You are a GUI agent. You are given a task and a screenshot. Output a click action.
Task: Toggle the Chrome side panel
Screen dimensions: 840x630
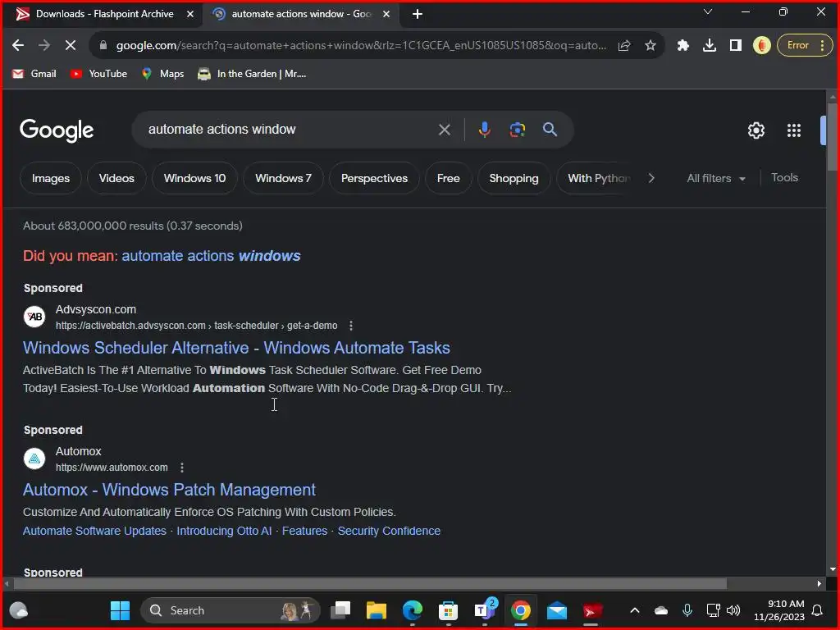pyautogui.click(x=736, y=46)
